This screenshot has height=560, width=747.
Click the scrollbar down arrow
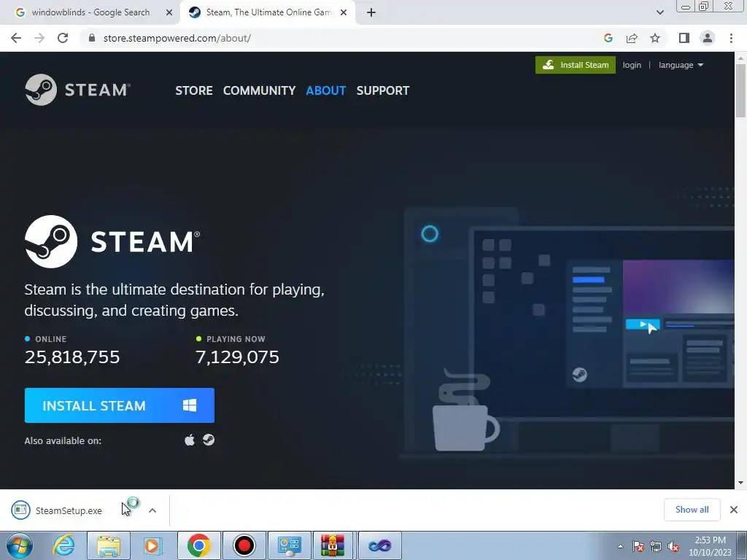740,483
